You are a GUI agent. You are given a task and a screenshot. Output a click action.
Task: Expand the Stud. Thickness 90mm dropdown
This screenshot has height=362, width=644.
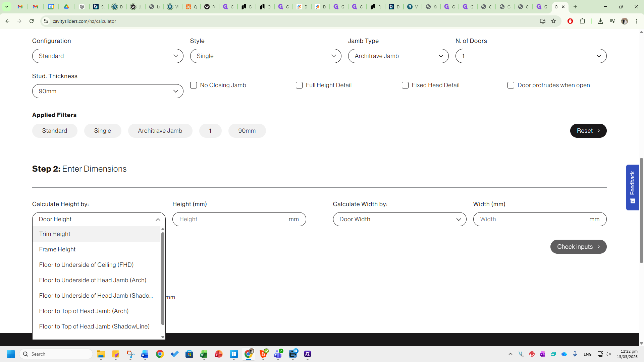108,91
